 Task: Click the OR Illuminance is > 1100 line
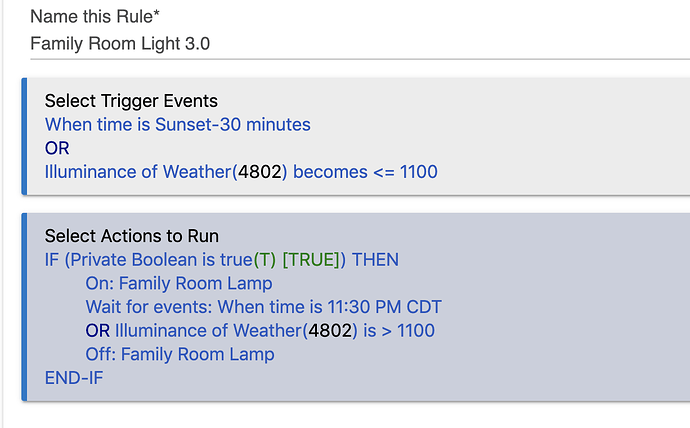260,331
